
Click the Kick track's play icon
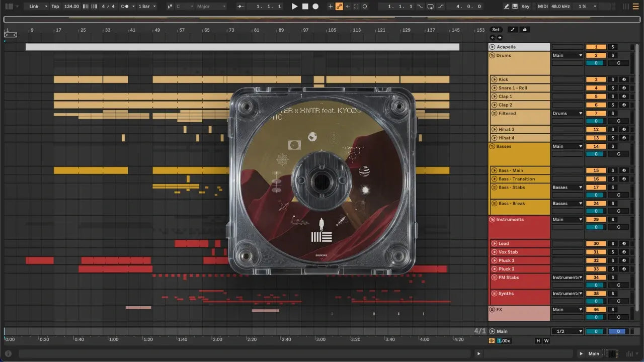[494, 79]
